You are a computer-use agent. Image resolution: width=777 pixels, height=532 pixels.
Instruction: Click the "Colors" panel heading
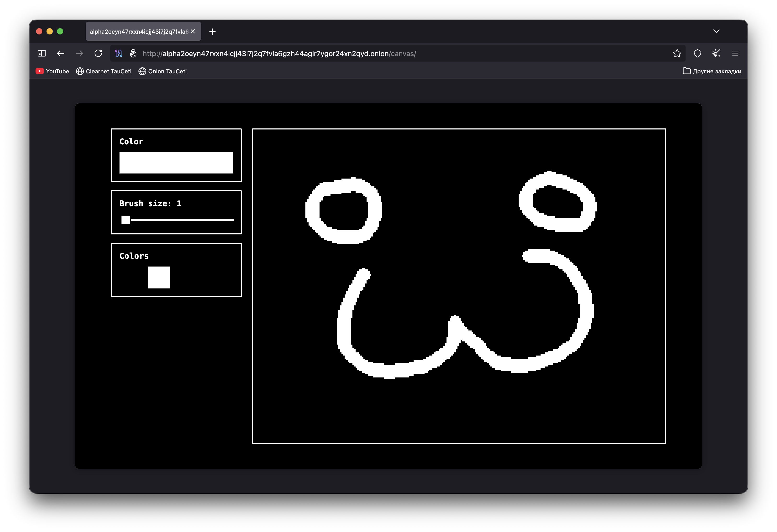coord(134,256)
